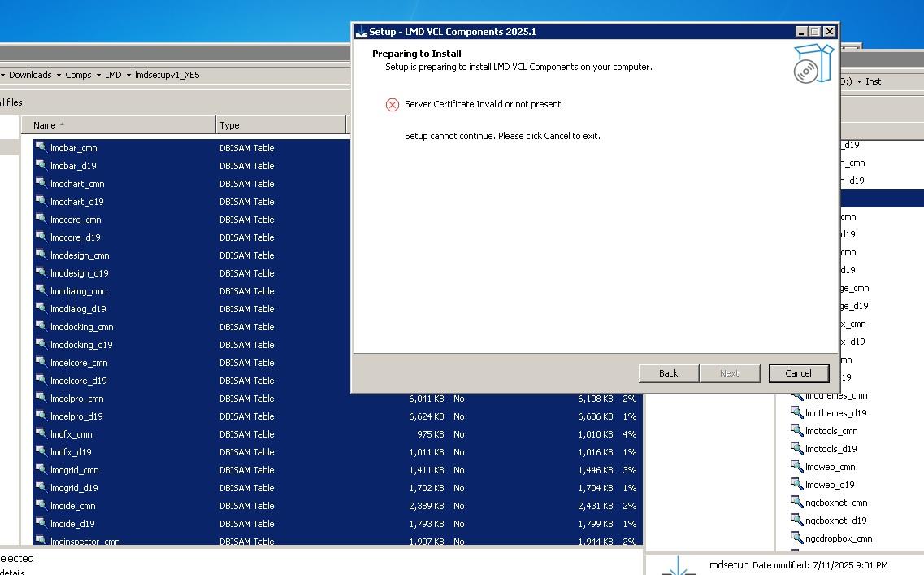Click the 6,041 KB size cell
Image resolution: width=924 pixels, height=575 pixels.
[426, 399]
